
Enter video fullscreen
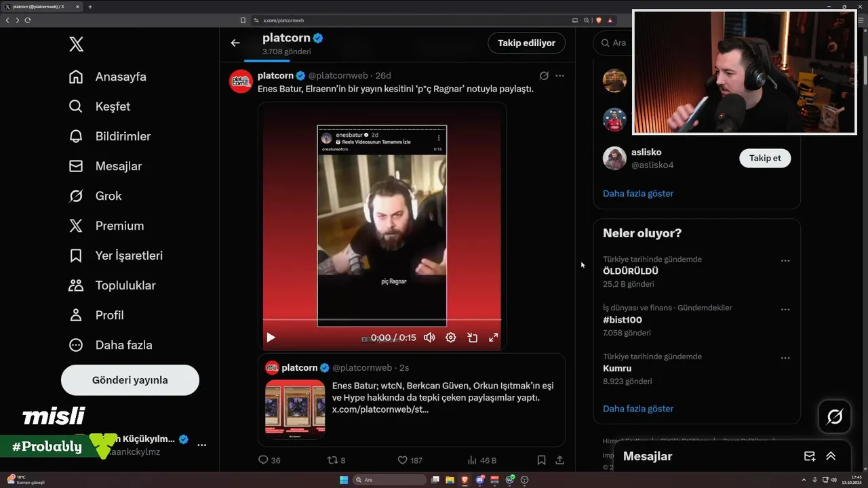(494, 338)
